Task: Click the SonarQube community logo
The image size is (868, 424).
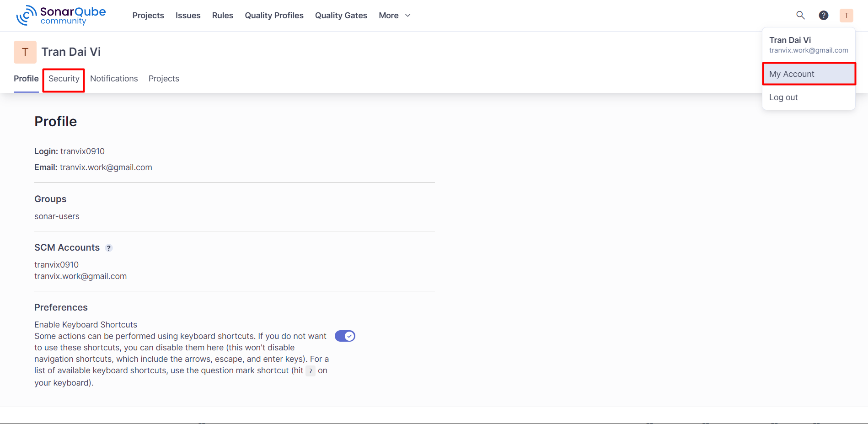Action: [61, 15]
